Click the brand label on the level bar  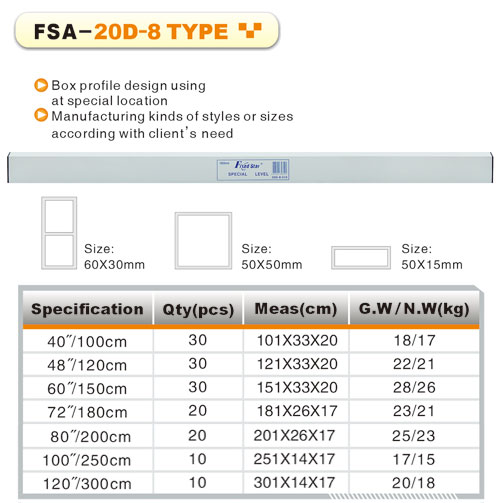click(253, 170)
